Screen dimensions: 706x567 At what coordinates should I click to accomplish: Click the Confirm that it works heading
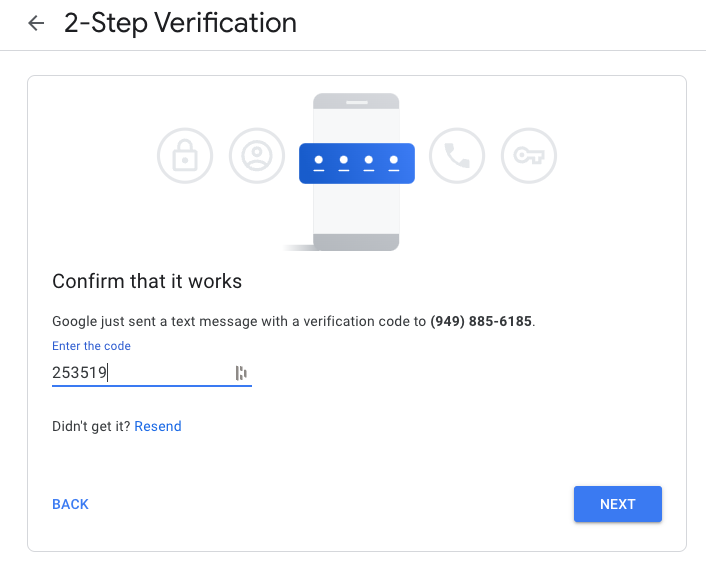coord(147,281)
